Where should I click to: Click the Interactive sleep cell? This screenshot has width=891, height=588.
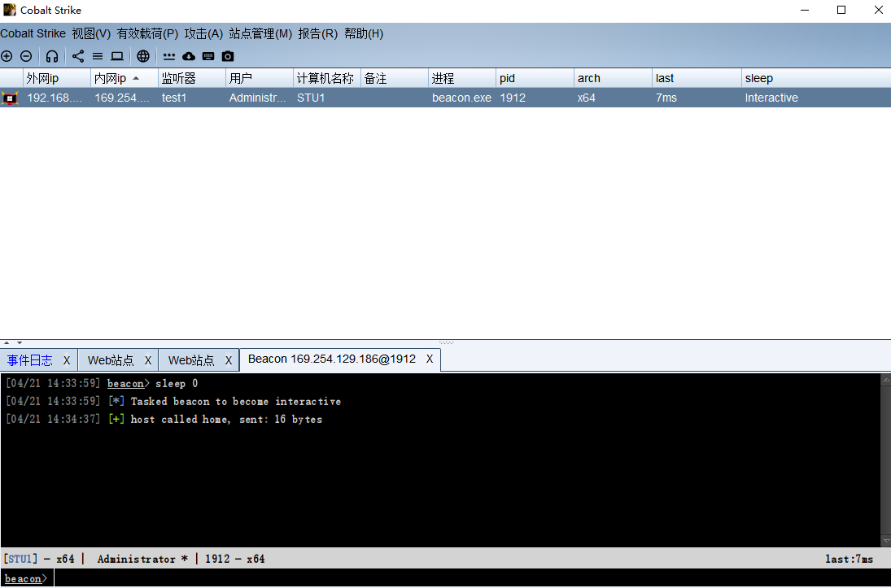(x=816, y=98)
